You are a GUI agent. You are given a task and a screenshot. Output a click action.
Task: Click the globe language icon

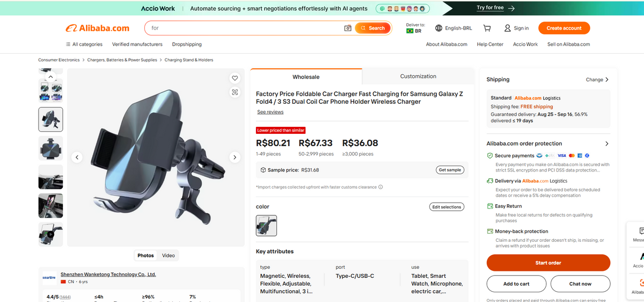coord(438,28)
